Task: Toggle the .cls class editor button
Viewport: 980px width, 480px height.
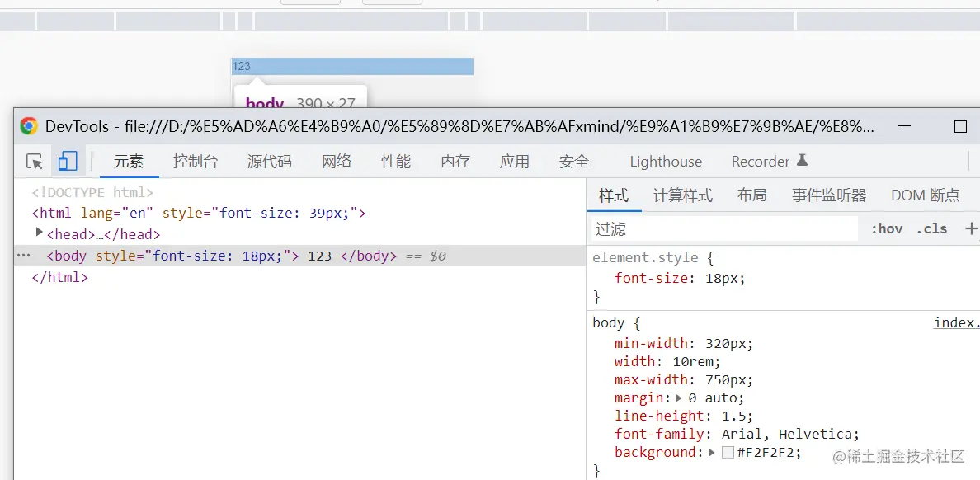Action: point(932,228)
